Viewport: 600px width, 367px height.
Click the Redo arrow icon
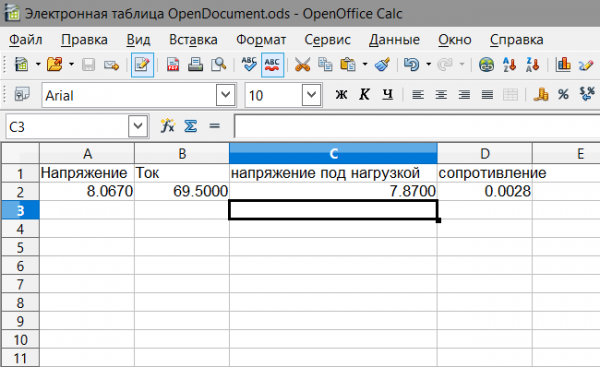pyautogui.click(x=445, y=65)
